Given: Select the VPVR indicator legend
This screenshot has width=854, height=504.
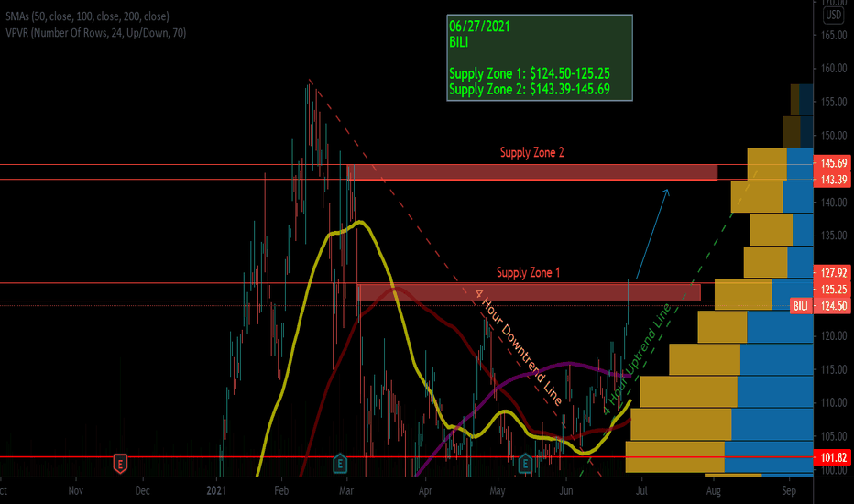Looking at the screenshot, I should [96, 33].
